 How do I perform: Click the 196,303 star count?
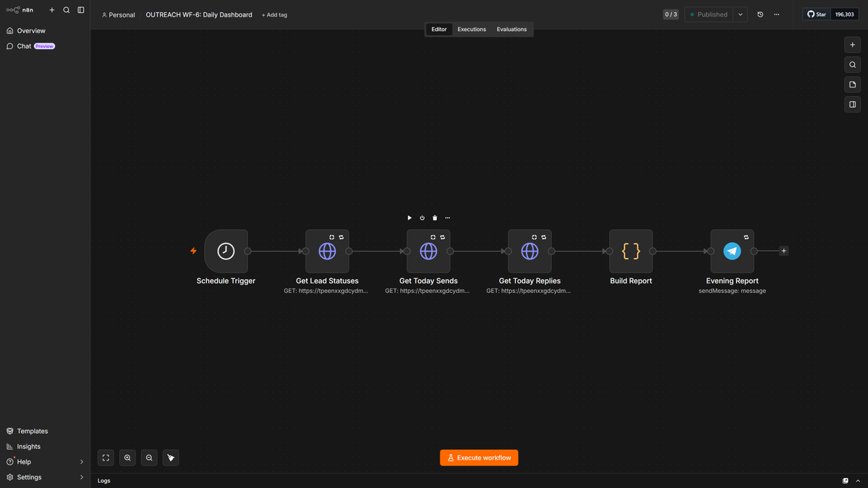pos(845,14)
